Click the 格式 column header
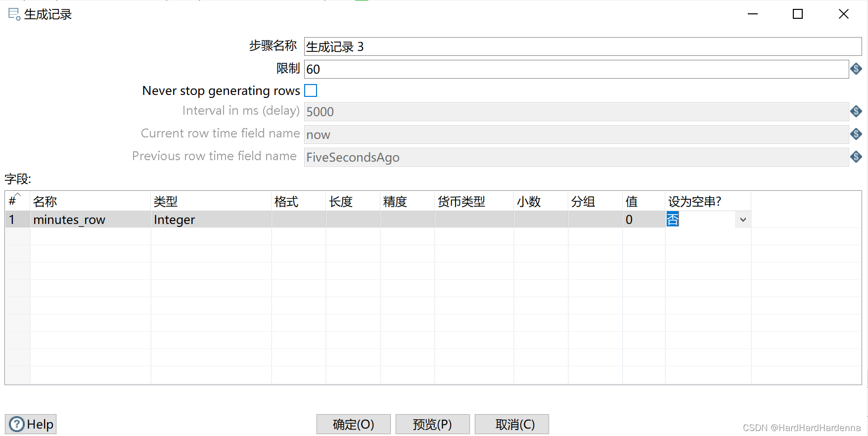 pyautogui.click(x=299, y=201)
